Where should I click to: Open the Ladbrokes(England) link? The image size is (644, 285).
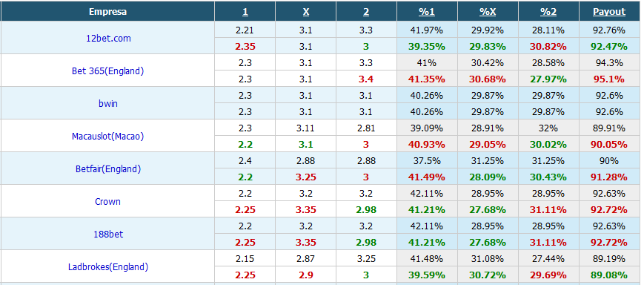pyautogui.click(x=108, y=267)
